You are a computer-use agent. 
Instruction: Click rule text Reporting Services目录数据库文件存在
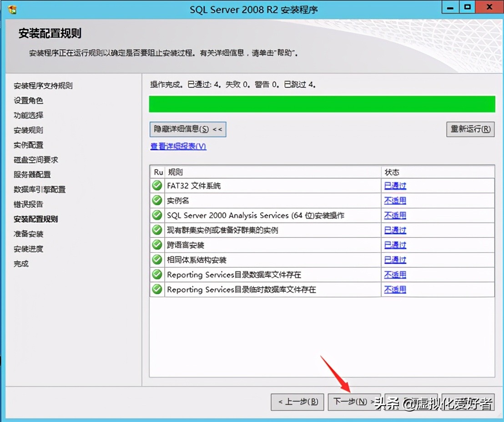pos(234,275)
